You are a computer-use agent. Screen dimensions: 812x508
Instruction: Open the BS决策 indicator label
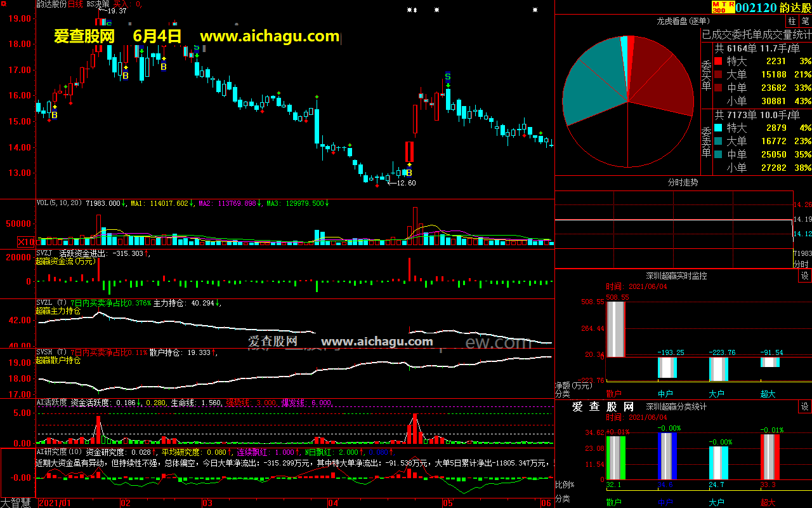[x=98, y=4]
